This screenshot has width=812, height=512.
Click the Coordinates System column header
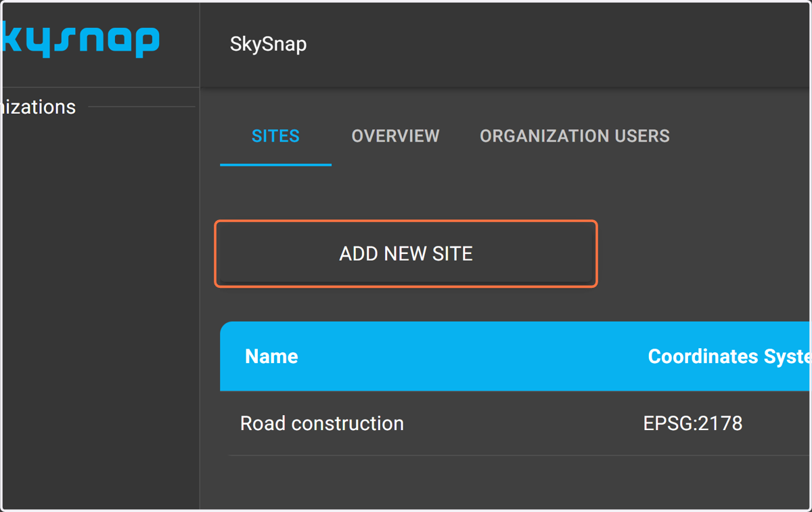click(729, 356)
